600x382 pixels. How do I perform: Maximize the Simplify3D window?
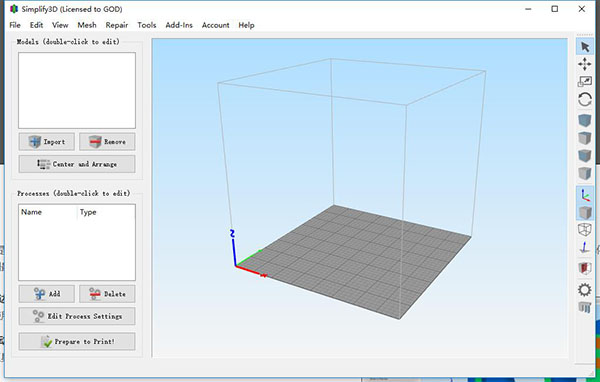point(555,9)
